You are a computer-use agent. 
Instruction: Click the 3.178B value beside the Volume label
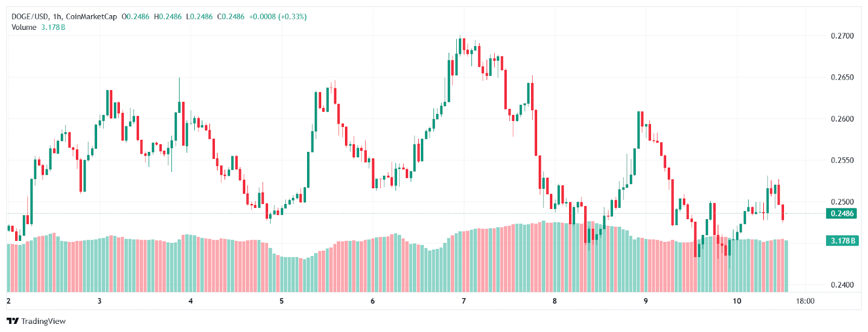tap(53, 27)
